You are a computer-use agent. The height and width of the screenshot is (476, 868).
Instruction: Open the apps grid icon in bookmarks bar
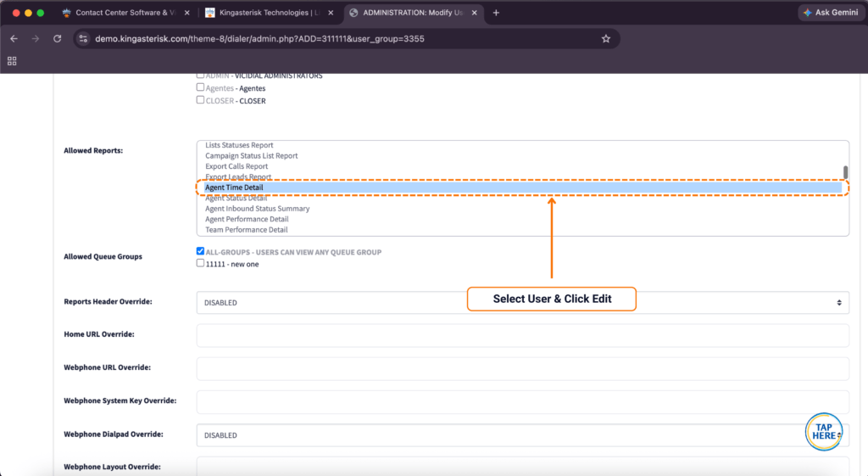pos(12,61)
